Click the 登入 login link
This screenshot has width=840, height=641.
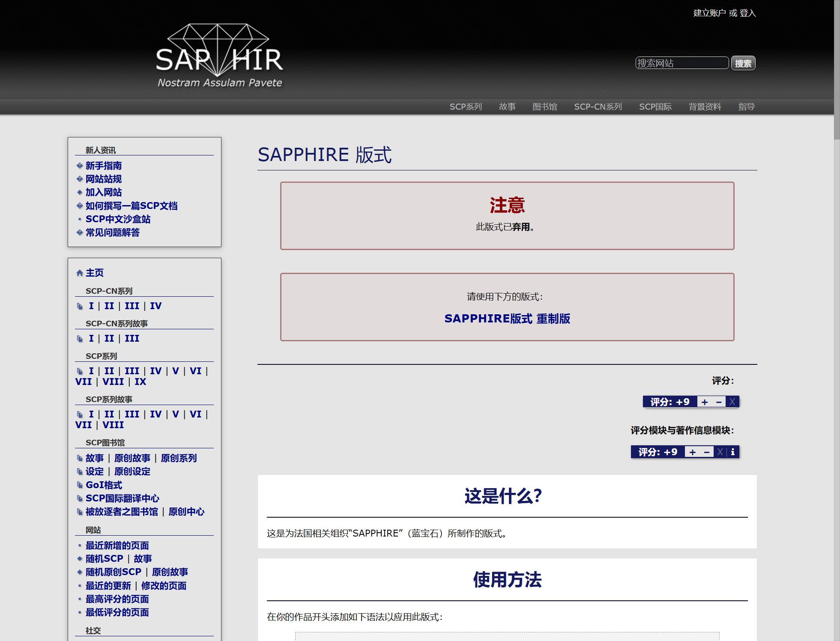coord(747,13)
